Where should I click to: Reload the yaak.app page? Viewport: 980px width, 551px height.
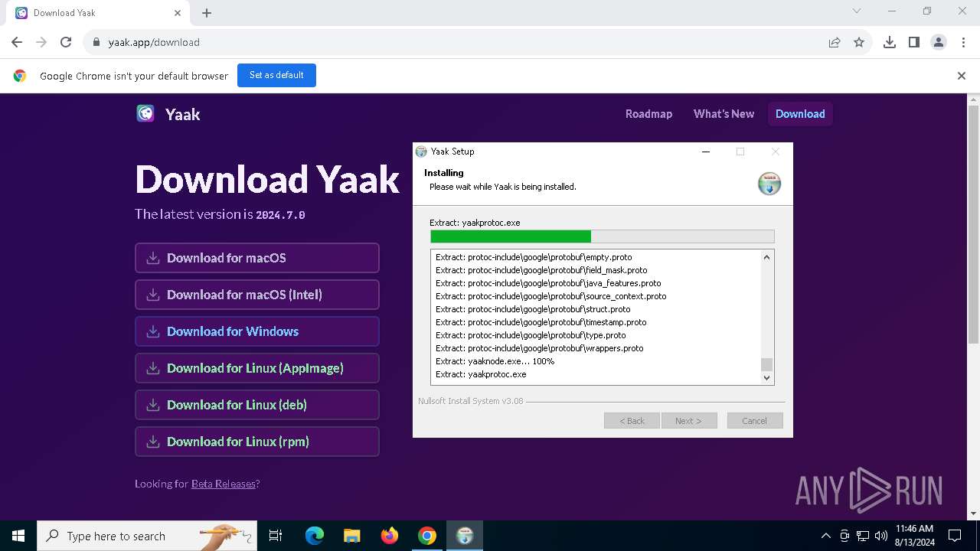(66, 43)
